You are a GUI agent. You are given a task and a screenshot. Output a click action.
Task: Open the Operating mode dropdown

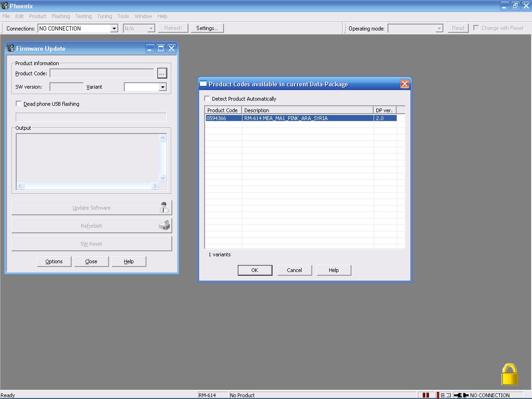pyautogui.click(x=439, y=29)
